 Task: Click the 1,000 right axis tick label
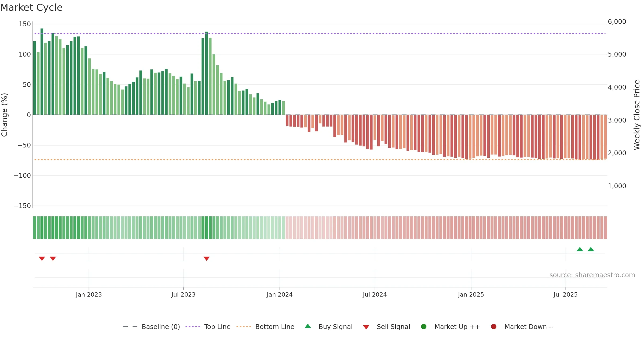tap(617, 186)
